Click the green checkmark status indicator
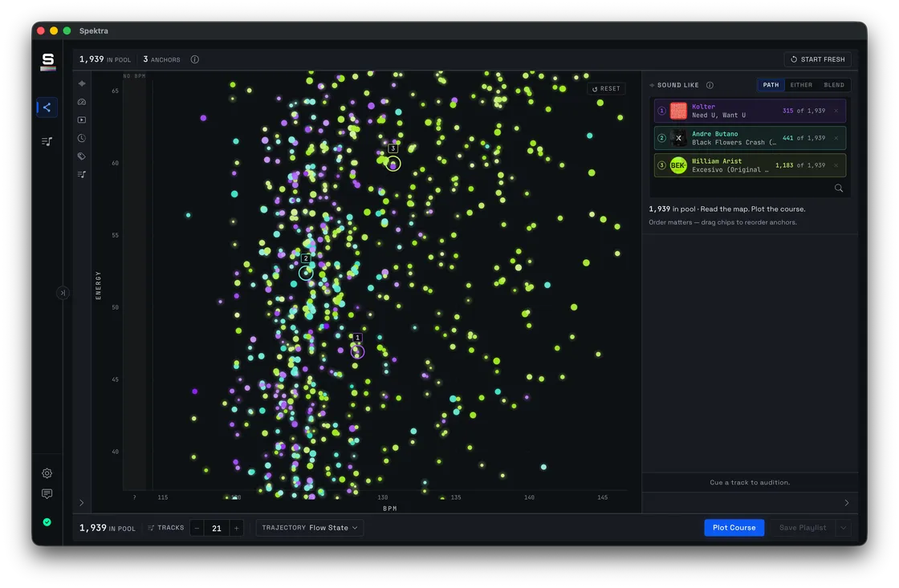Image resolution: width=899 pixels, height=588 pixels. tap(47, 522)
